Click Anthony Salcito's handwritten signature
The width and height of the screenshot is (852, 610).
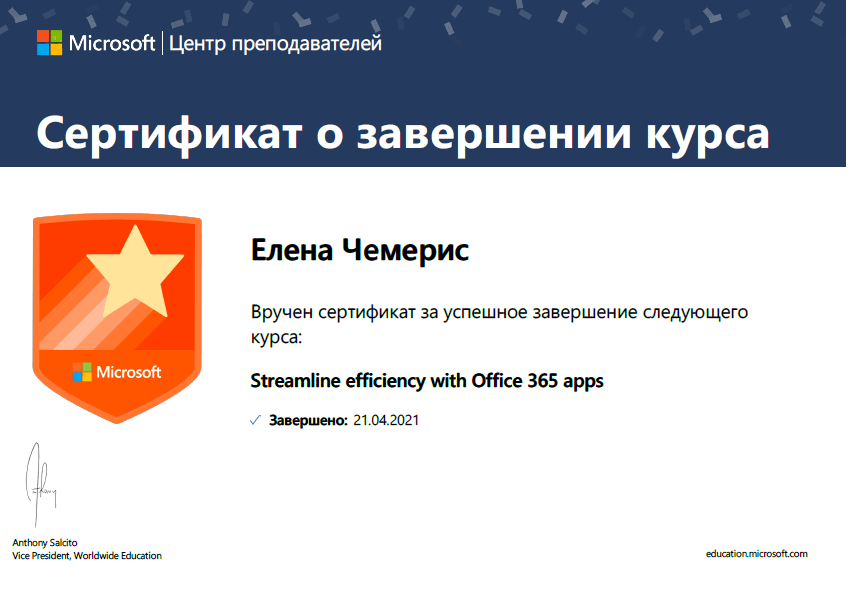pos(40,484)
